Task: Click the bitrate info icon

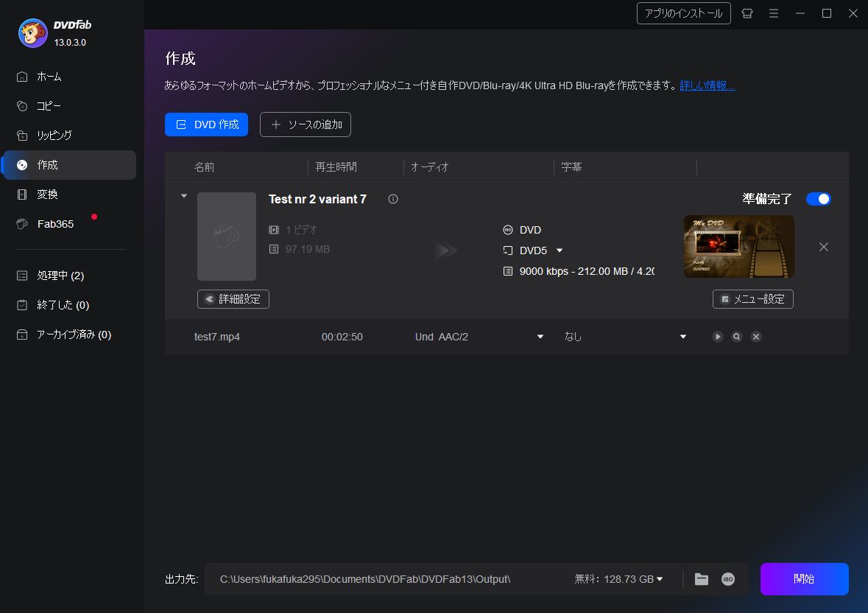Action: pyautogui.click(x=508, y=271)
